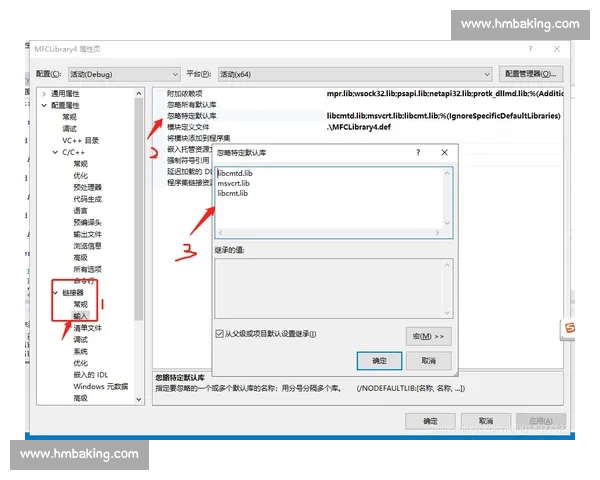Select 代码生成 in the tree
This screenshot has height=480, width=600.
[88, 199]
